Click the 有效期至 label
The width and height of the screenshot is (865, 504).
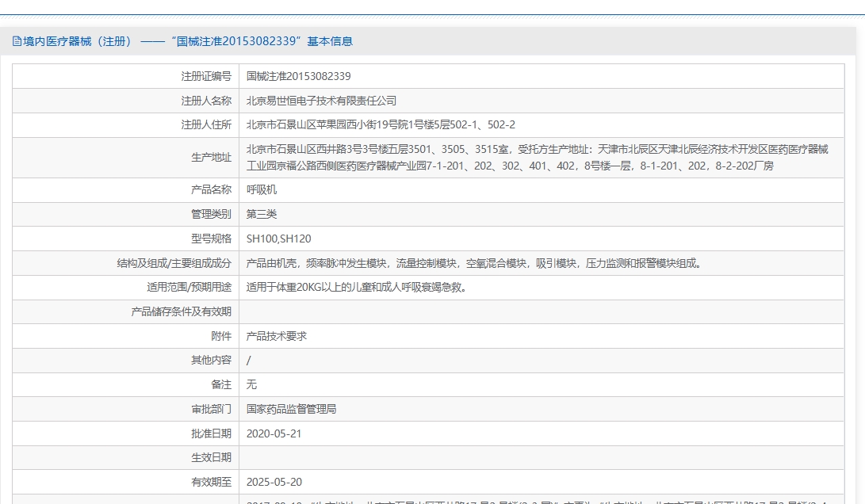[x=211, y=482]
